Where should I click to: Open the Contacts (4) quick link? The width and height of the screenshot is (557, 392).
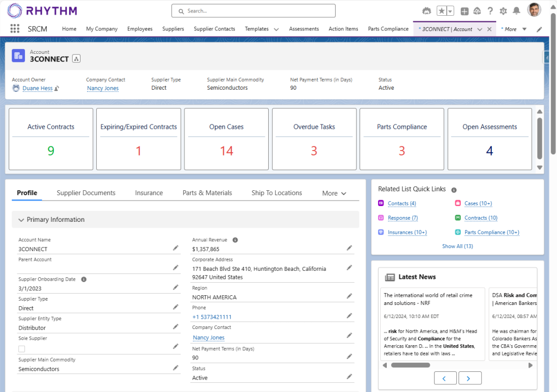401,203
